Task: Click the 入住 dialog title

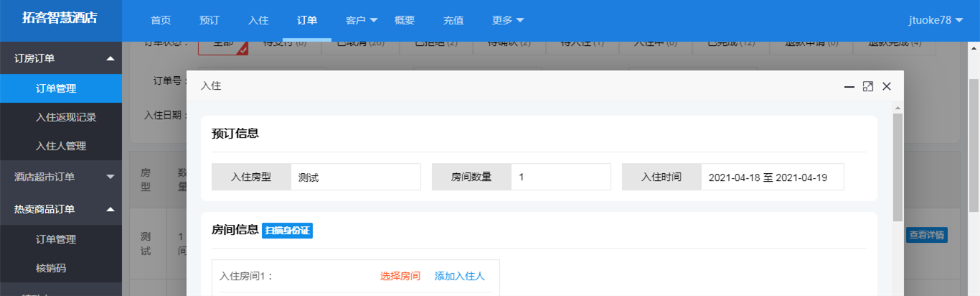Action: [211, 86]
